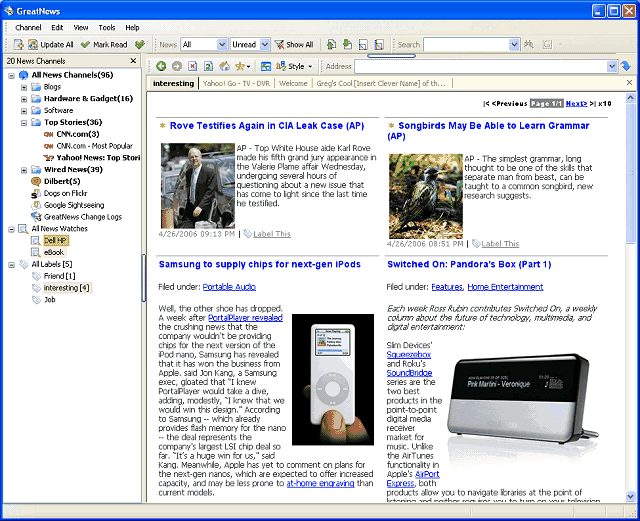The width and height of the screenshot is (640, 521).
Task: Expand the Wired News folder
Action: 24,170
